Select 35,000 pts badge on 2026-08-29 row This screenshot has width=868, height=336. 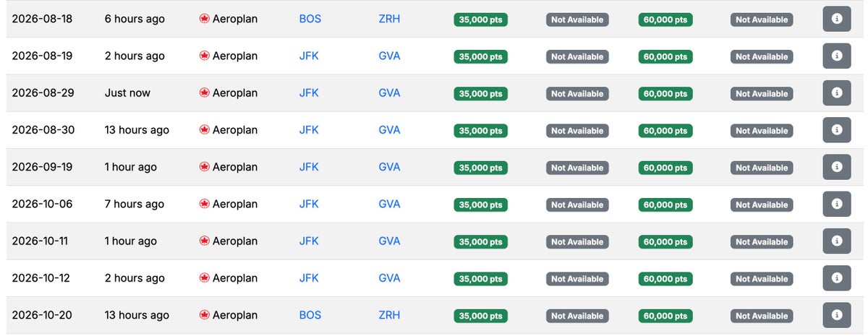(x=481, y=94)
